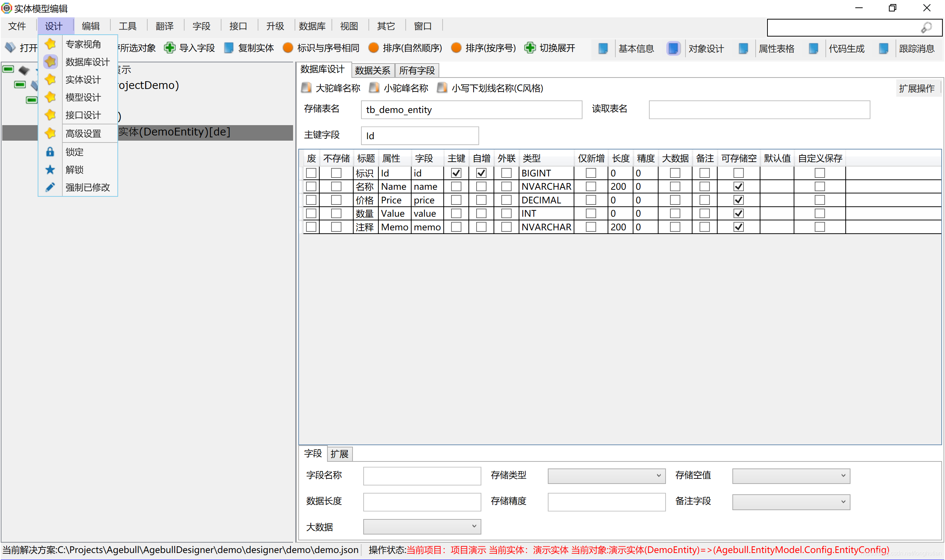
Task: Choose 专家视角 from the 设计 menu
Action: point(83,44)
